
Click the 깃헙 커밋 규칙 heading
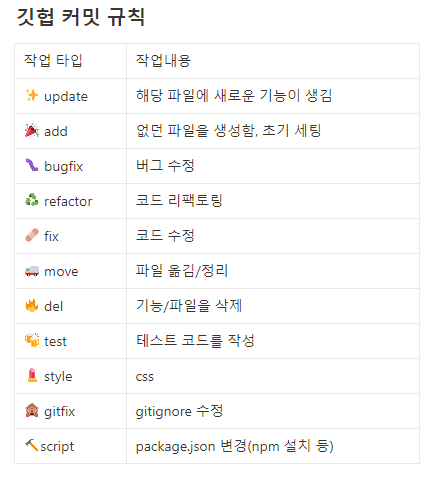(81, 17)
